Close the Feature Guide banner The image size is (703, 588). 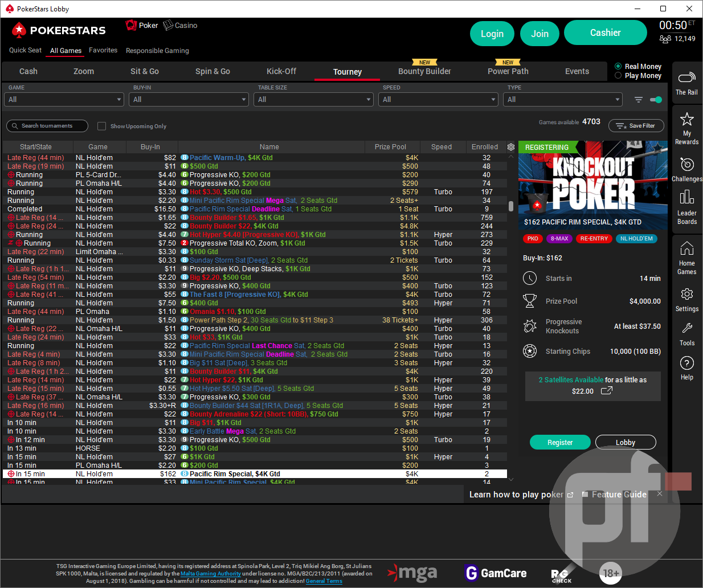pyautogui.click(x=660, y=494)
